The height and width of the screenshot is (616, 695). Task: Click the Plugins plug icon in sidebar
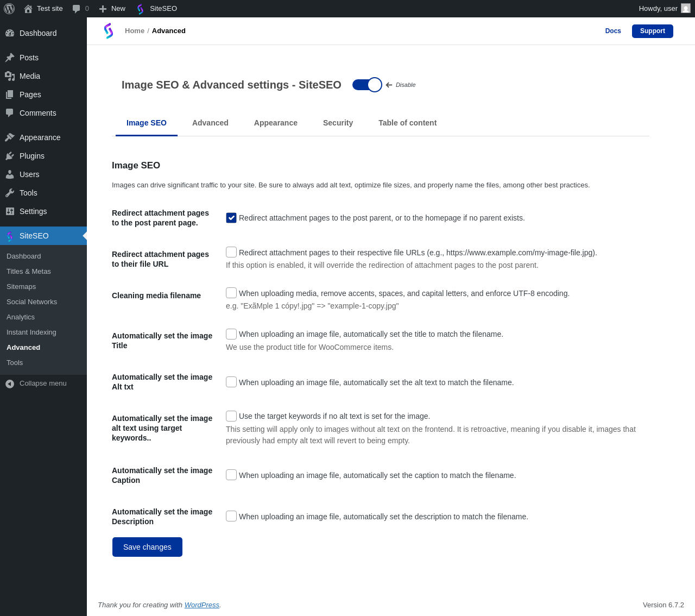[10, 156]
